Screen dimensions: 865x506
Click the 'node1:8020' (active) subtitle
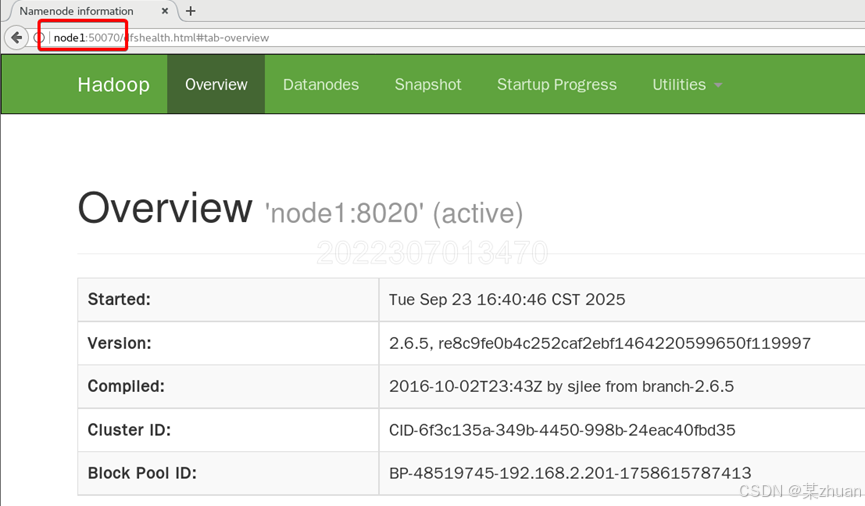[x=394, y=213]
